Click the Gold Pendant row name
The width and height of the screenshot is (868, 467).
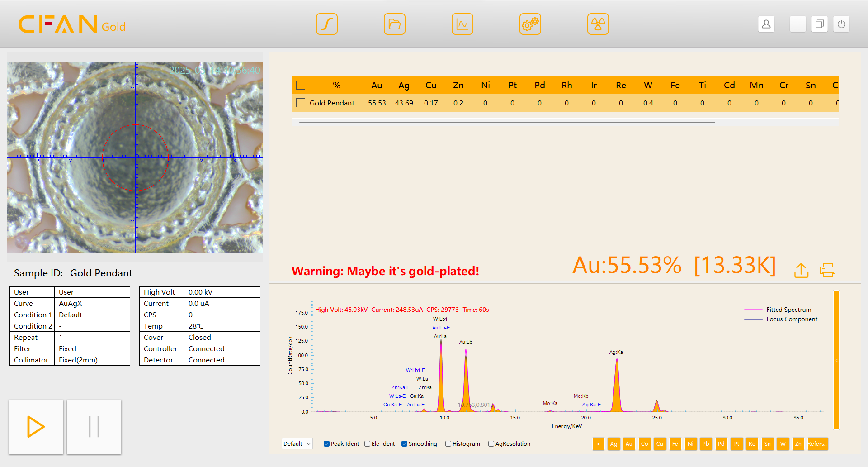click(332, 103)
